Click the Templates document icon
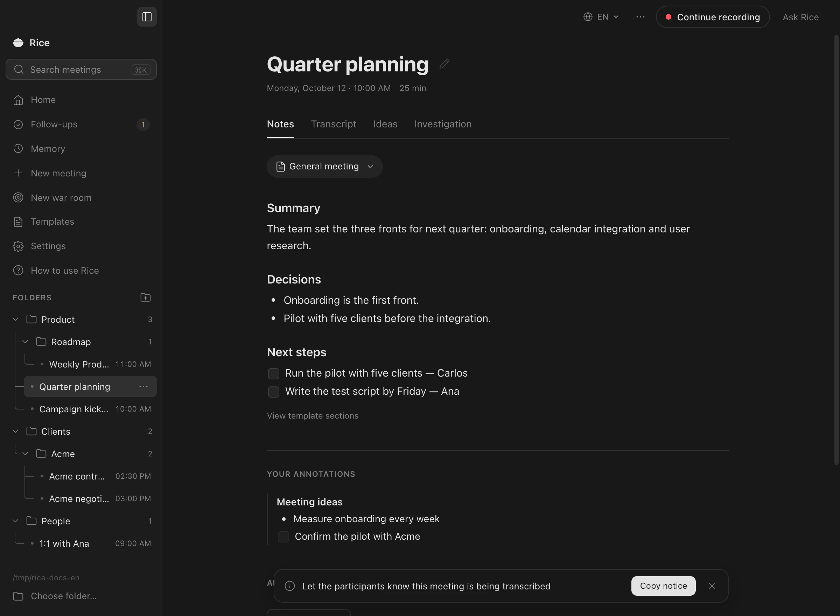This screenshot has width=840, height=616. click(18, 222)
